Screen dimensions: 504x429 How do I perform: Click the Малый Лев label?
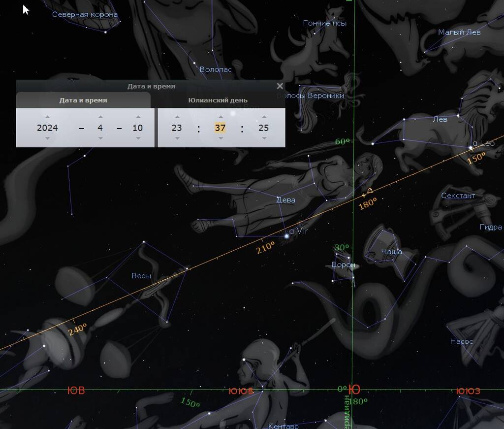coord(459,32)
